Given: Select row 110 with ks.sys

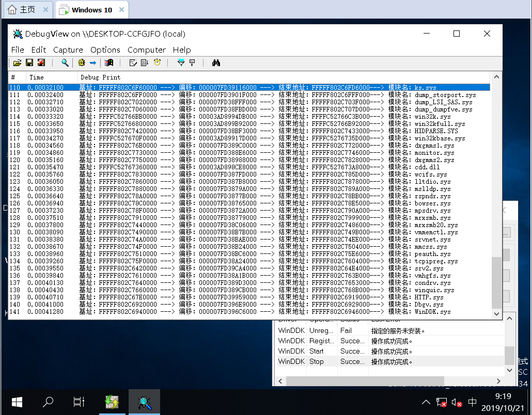Looking at the screenshot, I should pos(249,87).
